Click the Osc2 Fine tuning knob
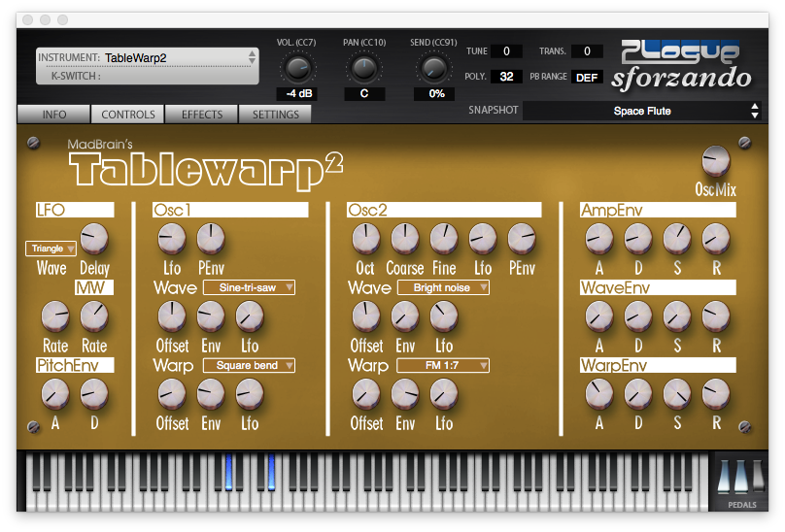This screenshot has width=785, height=532. pyautogui.click(x=443, y=238)
